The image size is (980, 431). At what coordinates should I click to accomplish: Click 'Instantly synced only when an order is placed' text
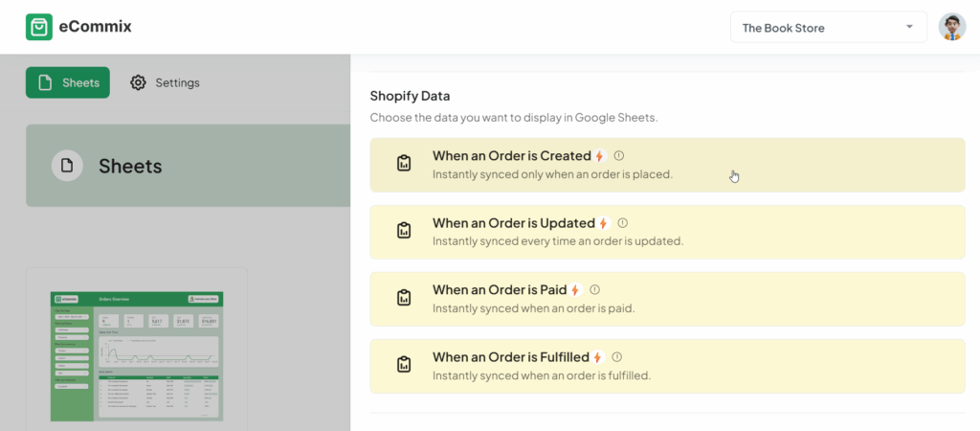click(x=552, y=174)
